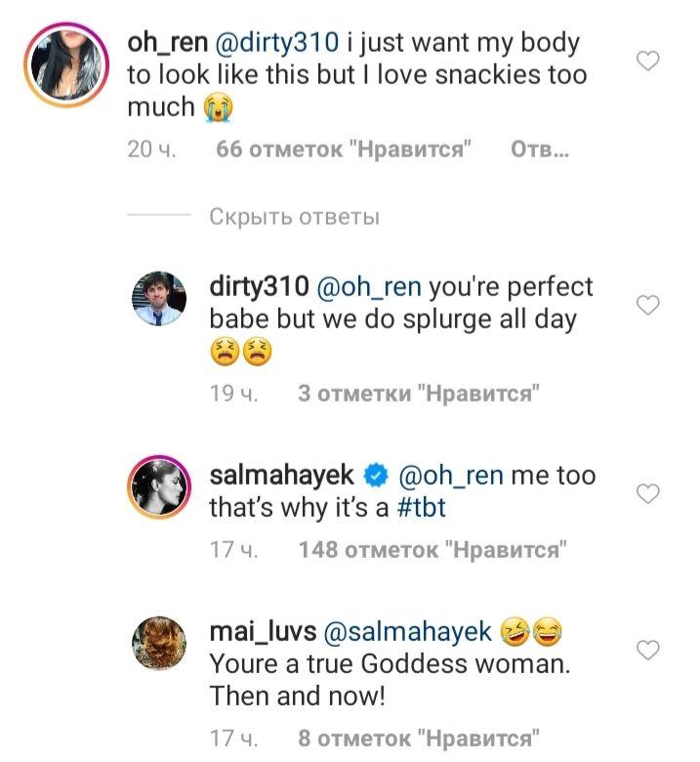Tap the @salmahayek mention in mai_luvs' reply
This screenshot has width=700, height=762.
click(406, 633)
